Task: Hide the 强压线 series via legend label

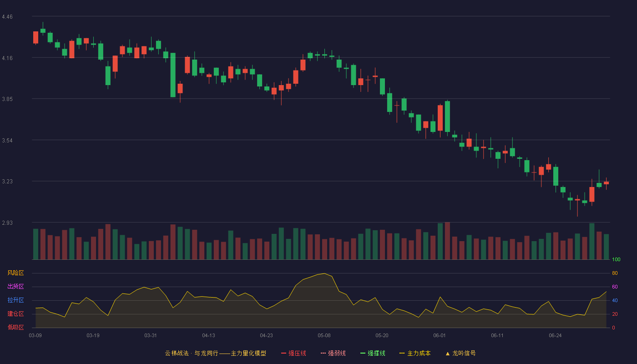Action: point(297,353)
